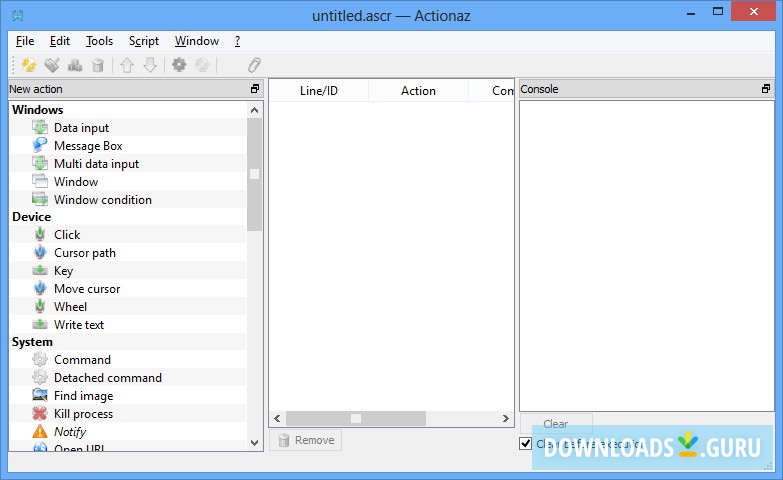The width and height of the screenshot is (783, 480).
Task: Click the Command gear icon
Action: pyautogui.click(x=40, y=359)
